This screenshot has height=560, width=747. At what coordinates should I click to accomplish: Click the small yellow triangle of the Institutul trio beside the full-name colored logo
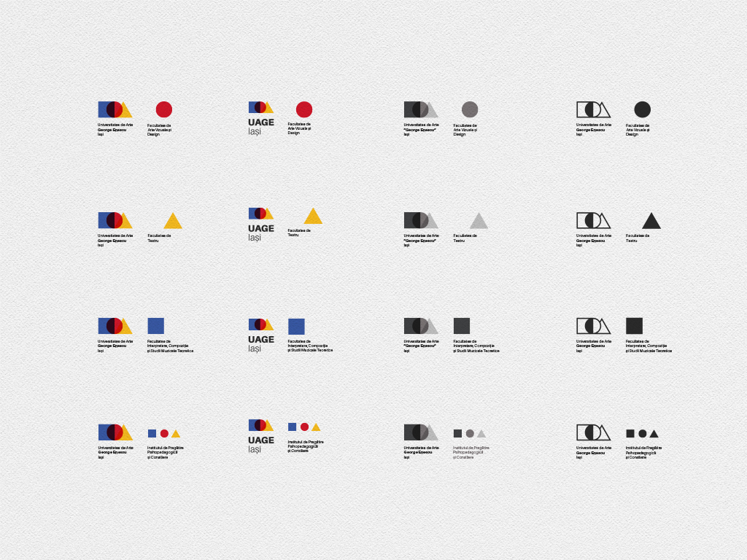pyautogui.click(x=176, y=433)
